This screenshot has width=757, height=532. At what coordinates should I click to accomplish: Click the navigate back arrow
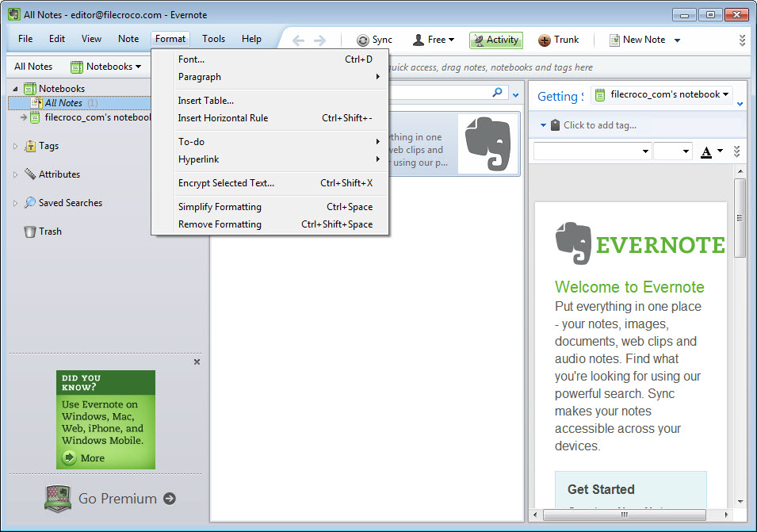(x=298, y=40)
